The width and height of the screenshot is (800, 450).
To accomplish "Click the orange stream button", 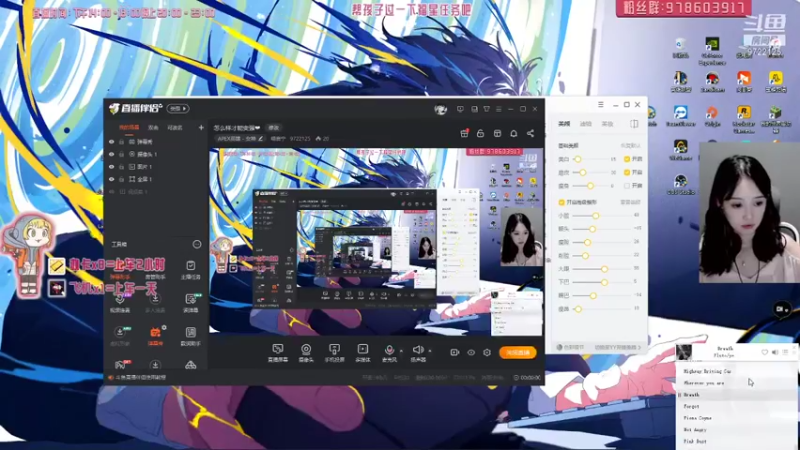I will (x=517, y=353).
